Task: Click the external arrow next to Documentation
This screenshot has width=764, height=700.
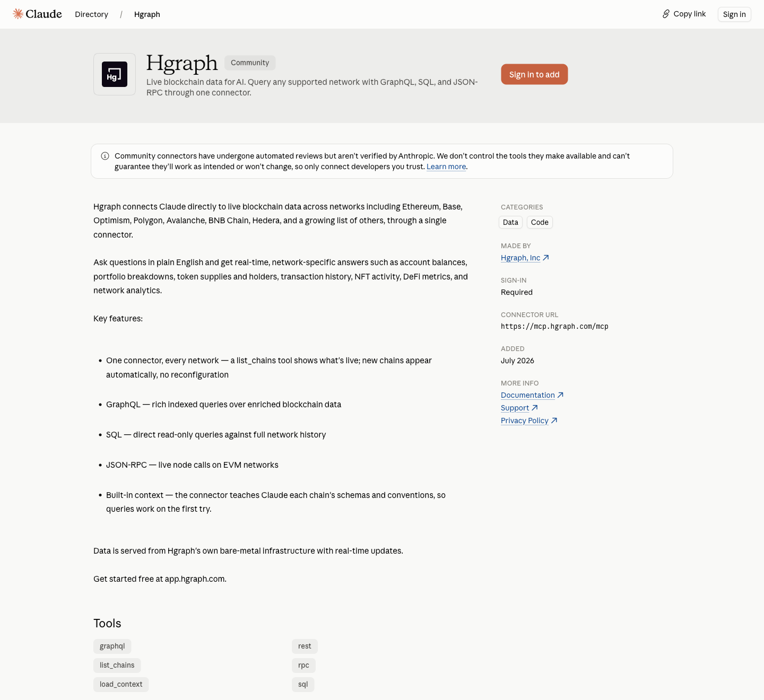Action: point(560,395)
